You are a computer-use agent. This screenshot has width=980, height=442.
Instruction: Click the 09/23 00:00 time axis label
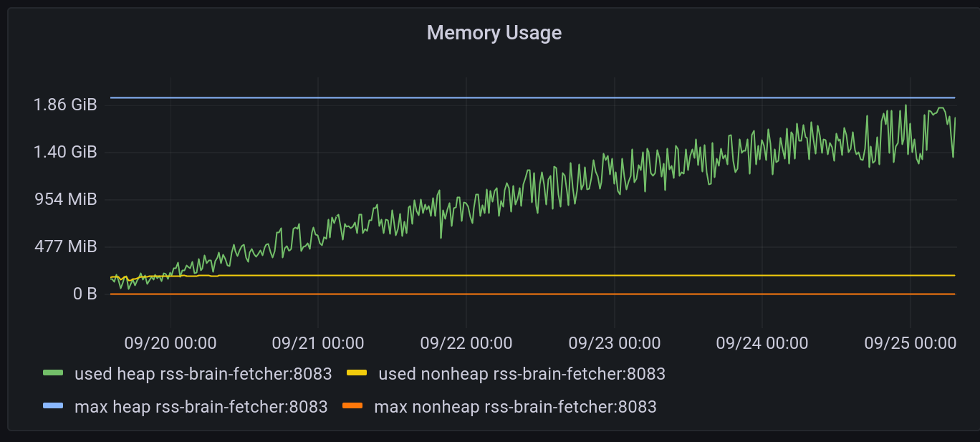coord(615,343)
